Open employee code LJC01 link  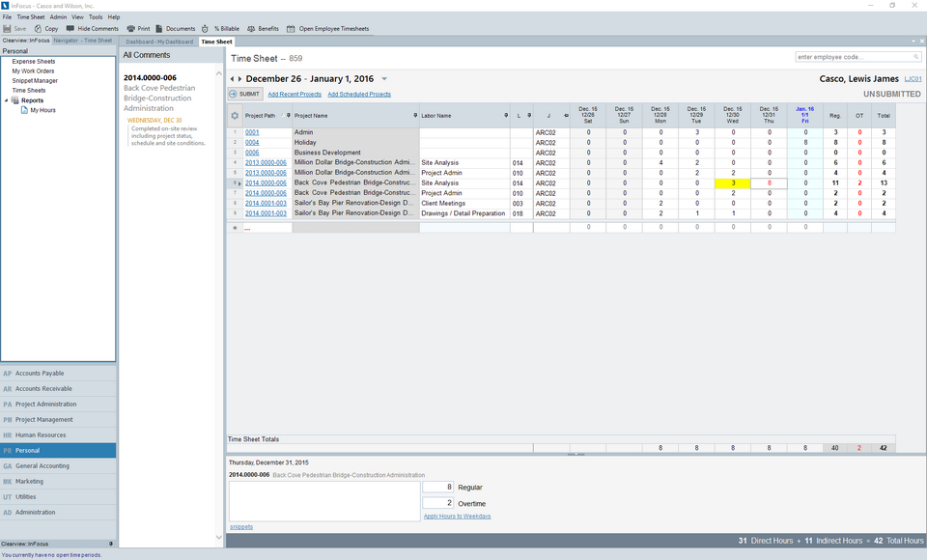[913, 78]
